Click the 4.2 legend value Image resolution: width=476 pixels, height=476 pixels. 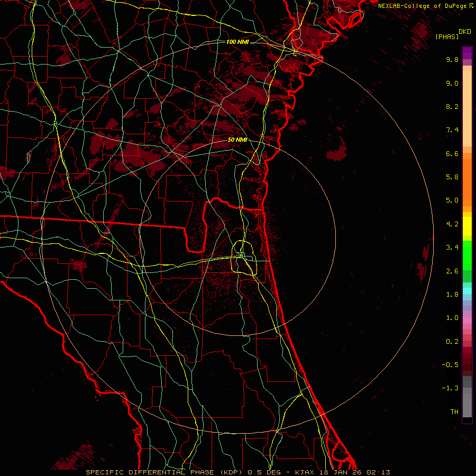452,224
